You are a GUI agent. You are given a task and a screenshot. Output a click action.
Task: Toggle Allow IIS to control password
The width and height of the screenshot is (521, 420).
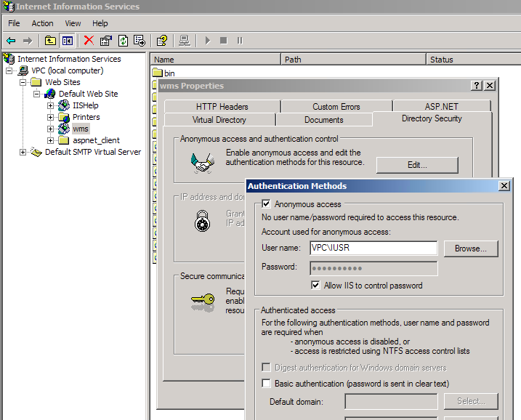tap(315, 286)
